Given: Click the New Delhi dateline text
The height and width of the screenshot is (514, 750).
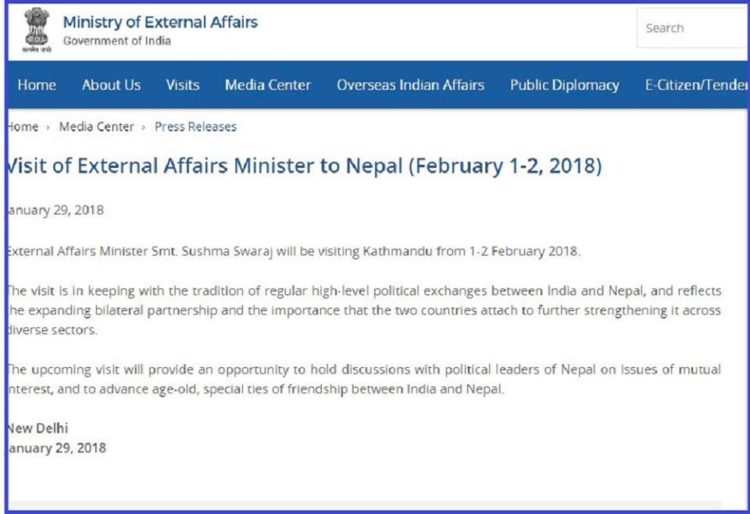Looking at the screenshot, I should [x=38, y=428].
